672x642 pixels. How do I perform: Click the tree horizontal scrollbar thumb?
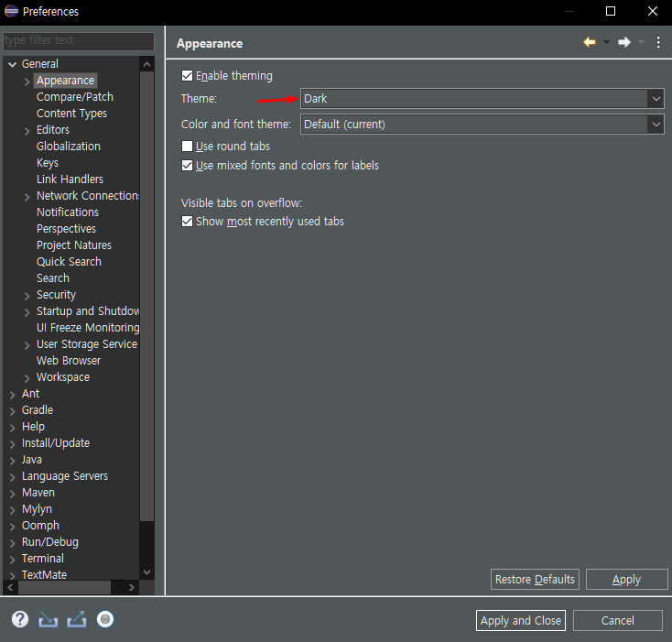(x=64, y=587)
